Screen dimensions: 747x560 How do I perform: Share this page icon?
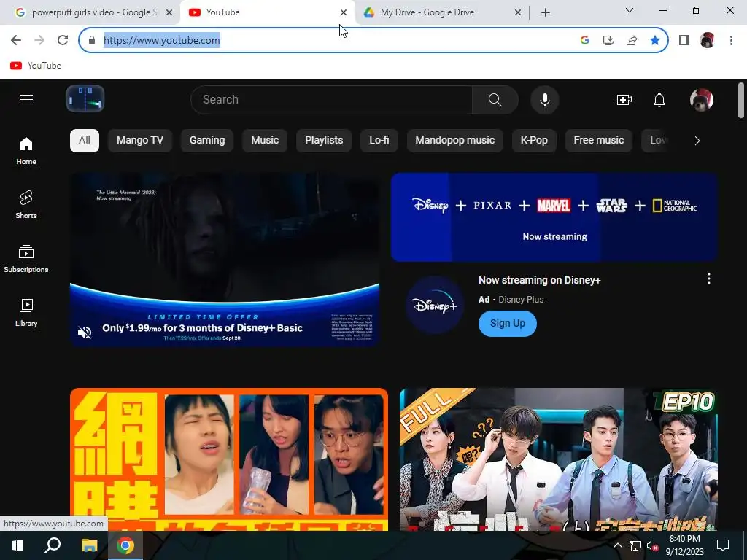click(632, 40)
